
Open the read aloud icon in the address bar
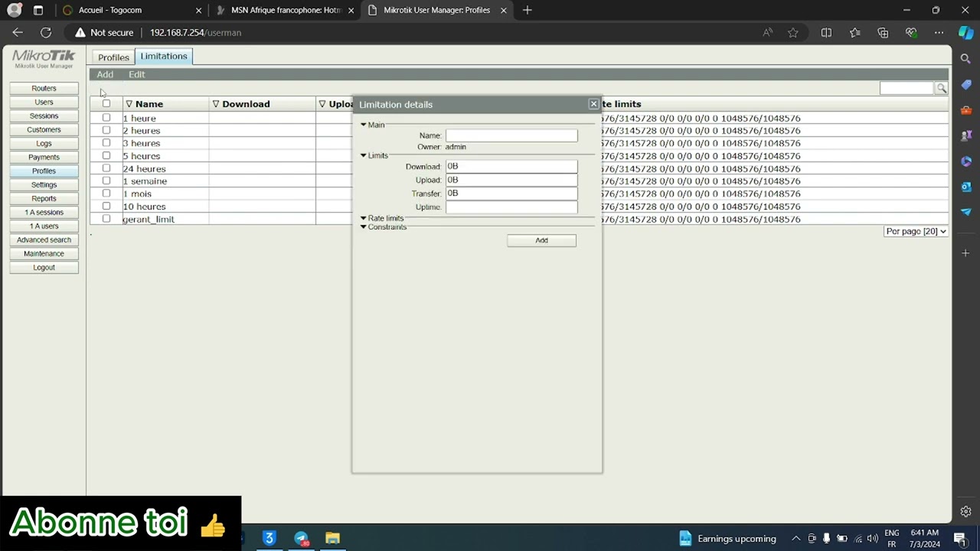(x=767, y=33)
